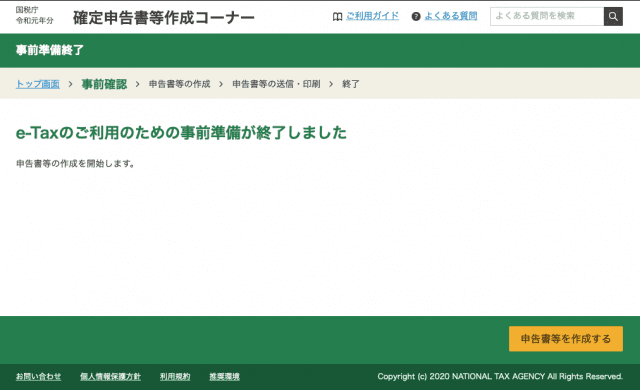Screen dimensions: 640x390
Task: Click the 申告書等の送信・印刷 breadcrumb step
Action: pos(276,84)
